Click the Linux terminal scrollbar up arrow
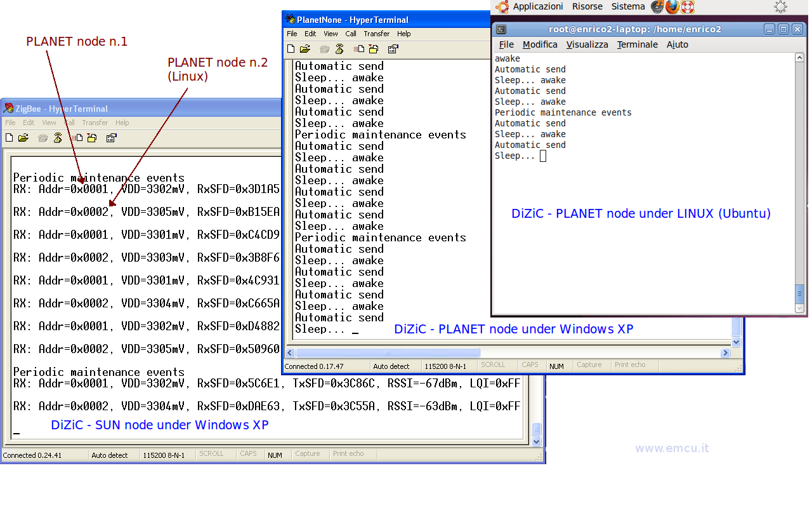The height and width of the screenshot is (508, 812). point(800,58)
